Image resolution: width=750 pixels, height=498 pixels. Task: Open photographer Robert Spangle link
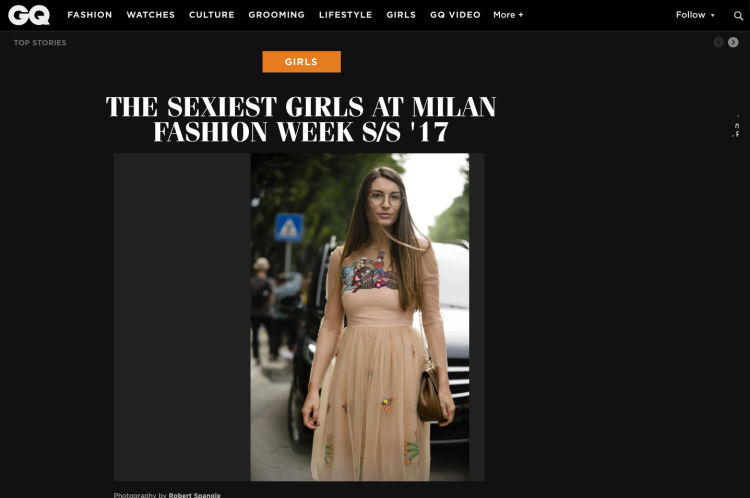[x=194, y=495]
